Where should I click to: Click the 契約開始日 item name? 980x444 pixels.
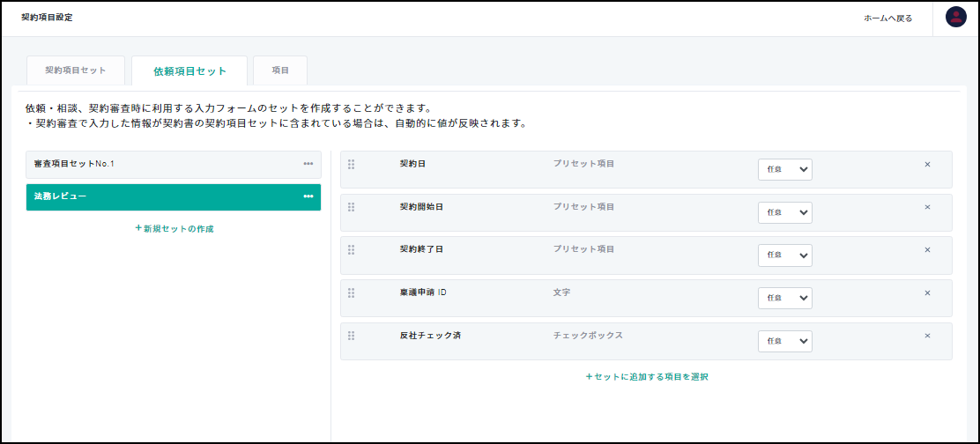tap(421, 207)
